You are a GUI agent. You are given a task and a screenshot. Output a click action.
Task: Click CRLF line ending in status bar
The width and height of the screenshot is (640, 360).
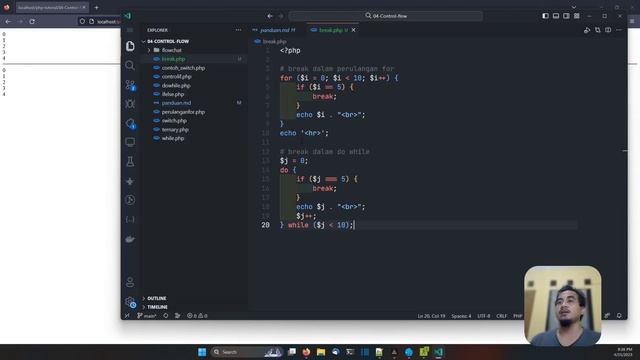(502, 316)
